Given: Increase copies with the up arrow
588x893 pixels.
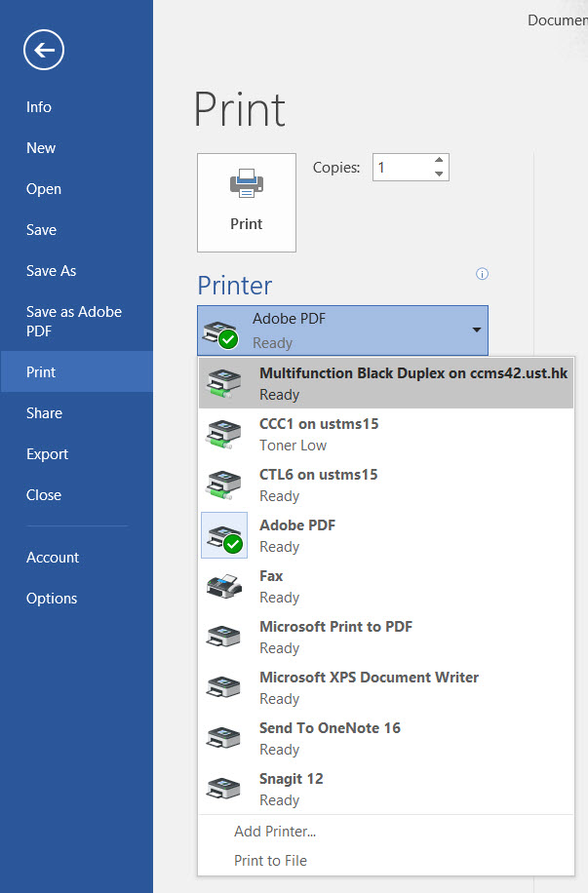Looking at the screenshot, I should (x=439, y=161).
